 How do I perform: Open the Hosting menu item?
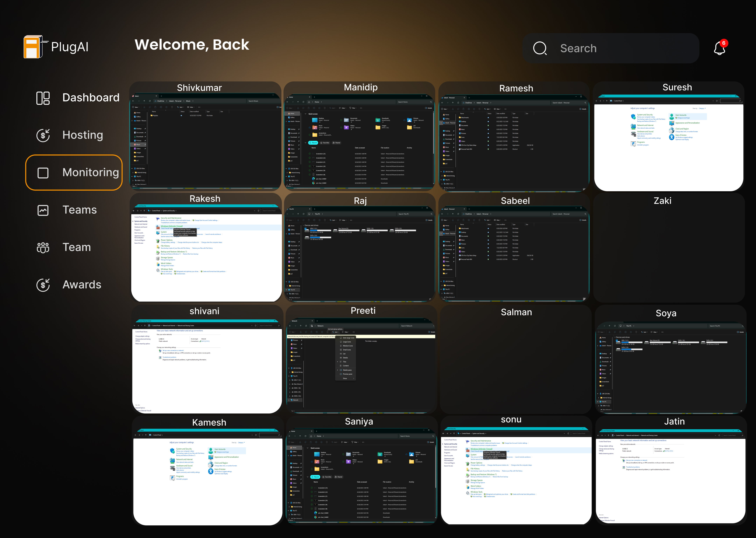[x=83, y=135]
